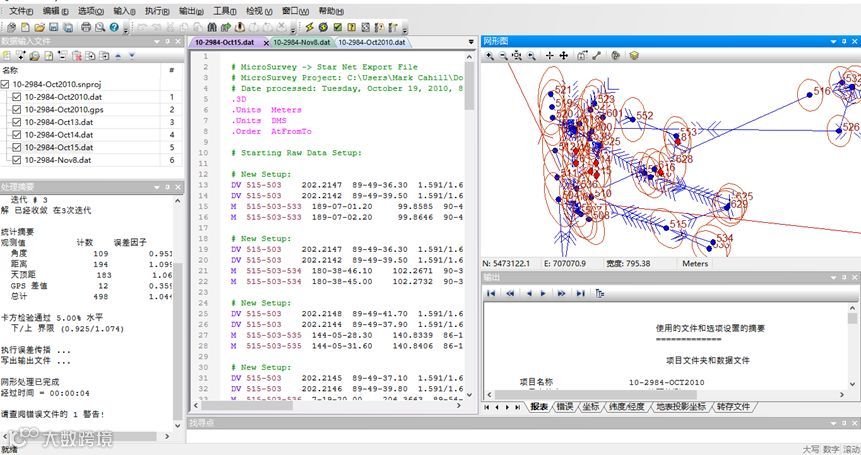Click the 3D cube icon in plot toolbar
The image size is (861, 455).
[x=633, y=56]
